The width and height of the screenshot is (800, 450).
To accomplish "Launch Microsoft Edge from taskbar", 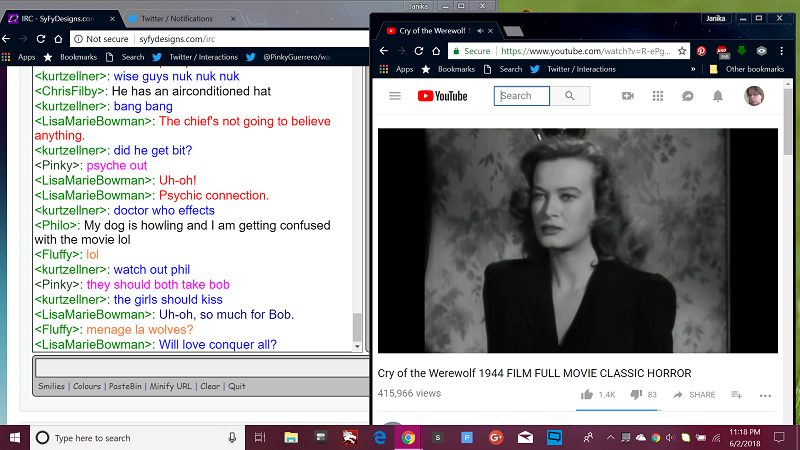I will coord(380,438).
